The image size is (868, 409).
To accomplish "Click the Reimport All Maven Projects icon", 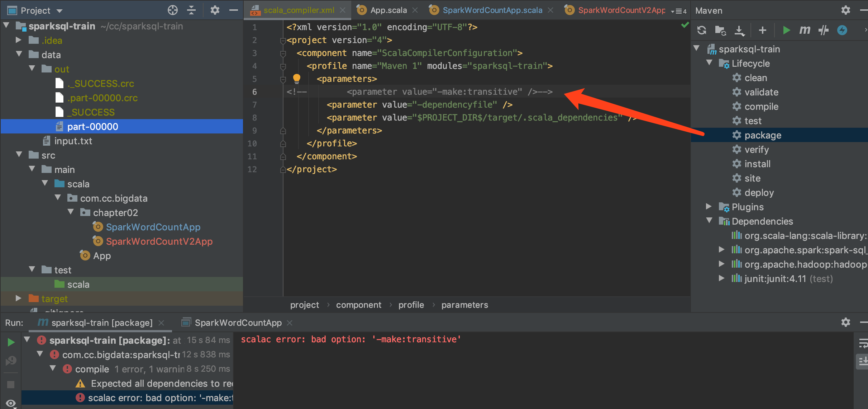I will 701,30.
